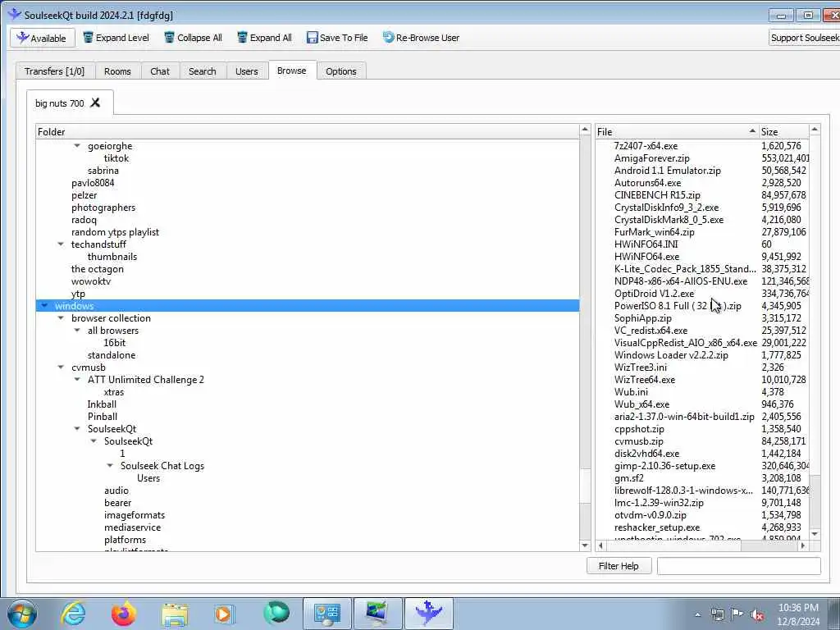Collapse the browser collection folder
The width and height of the screenshot is (840, 630).
pyautogui.click(x=61, y=318)
